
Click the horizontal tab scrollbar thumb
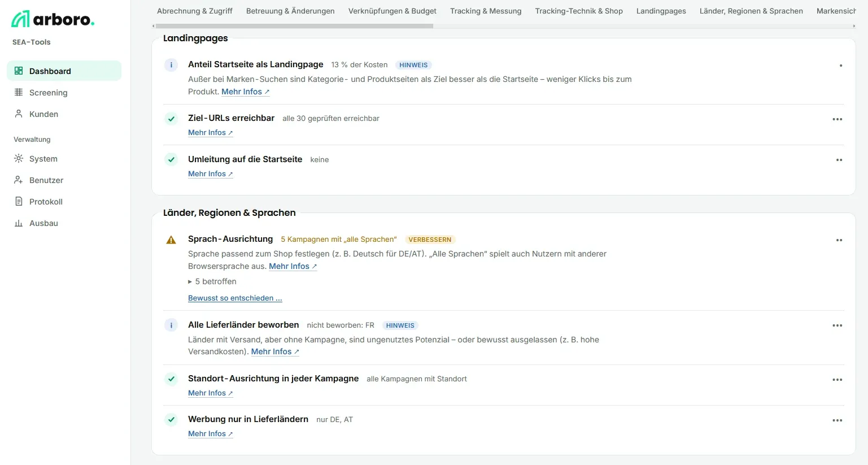[294, 26]
